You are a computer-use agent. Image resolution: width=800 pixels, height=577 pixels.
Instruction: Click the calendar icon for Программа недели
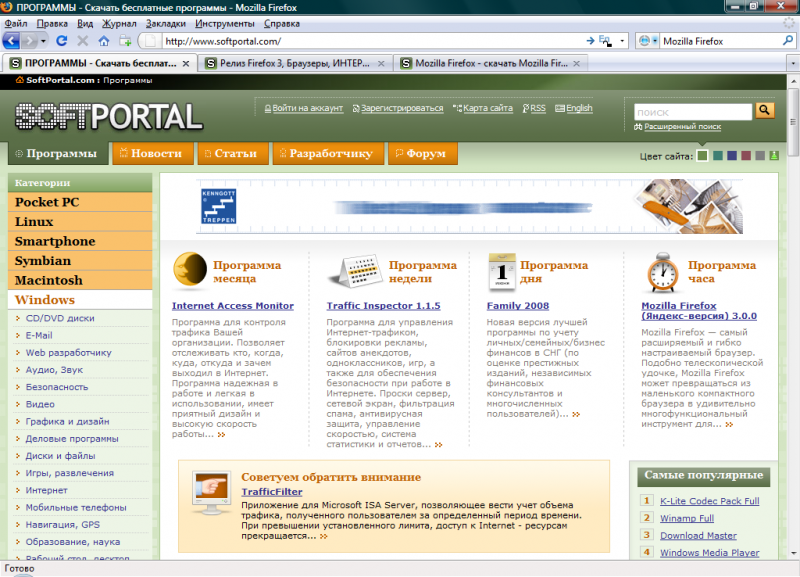pos(356,271)
